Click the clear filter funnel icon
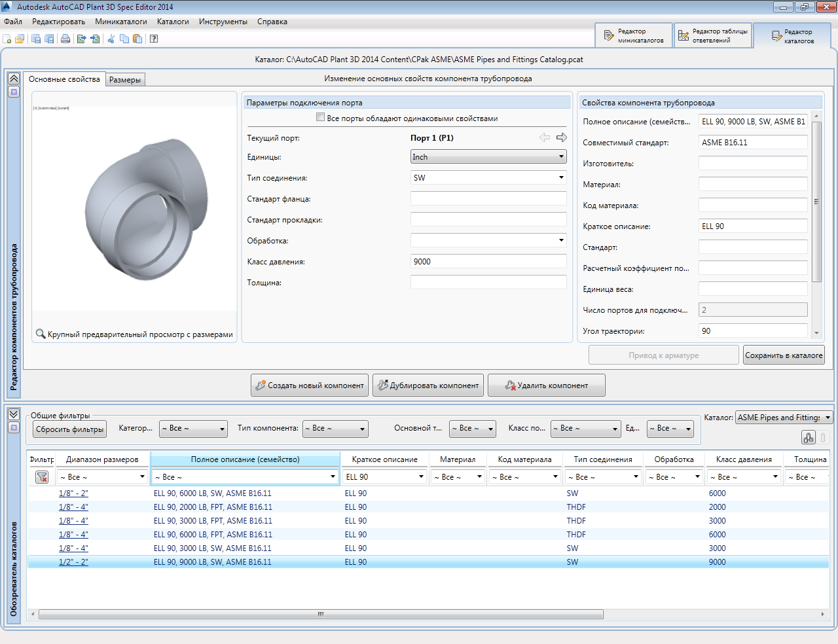 point(42,477)
